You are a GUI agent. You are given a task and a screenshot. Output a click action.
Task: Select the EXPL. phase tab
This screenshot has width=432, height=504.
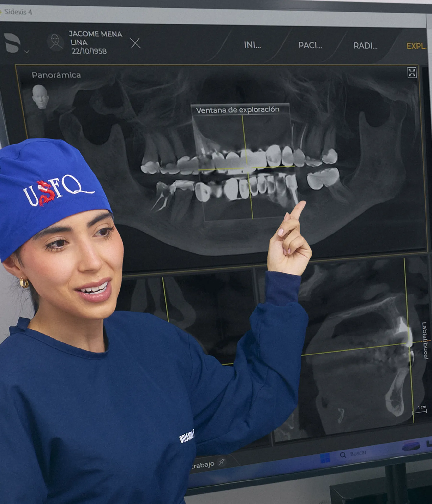[416, 46]
